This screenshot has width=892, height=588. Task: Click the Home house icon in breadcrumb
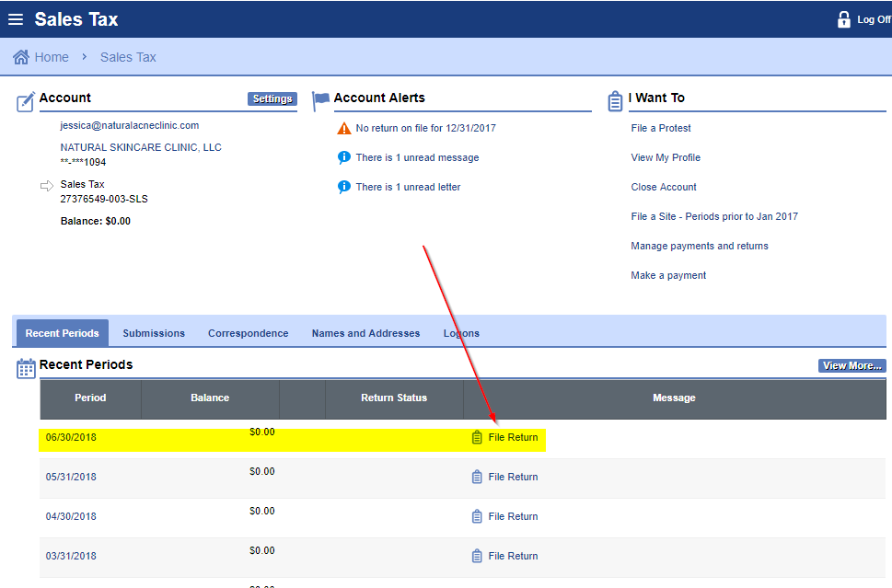click(21, 57)
